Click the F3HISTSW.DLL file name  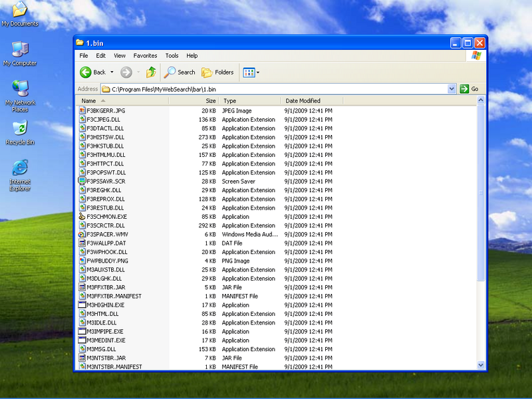coord(106,137)
